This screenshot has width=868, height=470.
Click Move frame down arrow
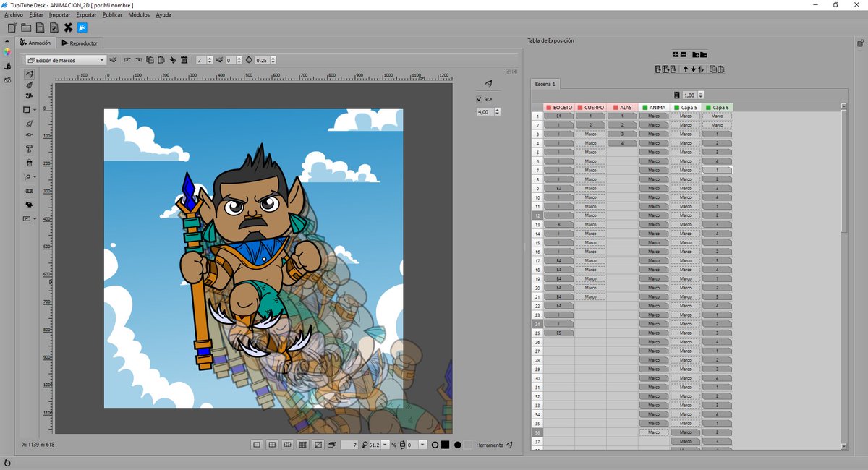coord(694,69)
